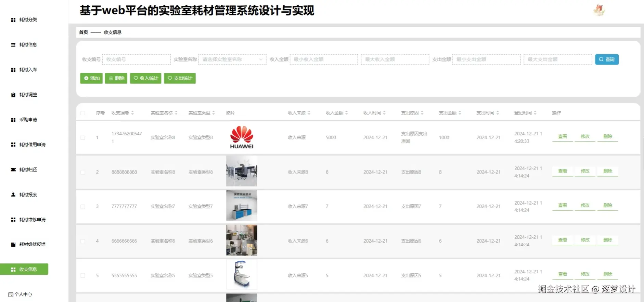Click the 耗材入库 sidebar icon
This screenshot has height=302, width=644.
pos(13,70)
